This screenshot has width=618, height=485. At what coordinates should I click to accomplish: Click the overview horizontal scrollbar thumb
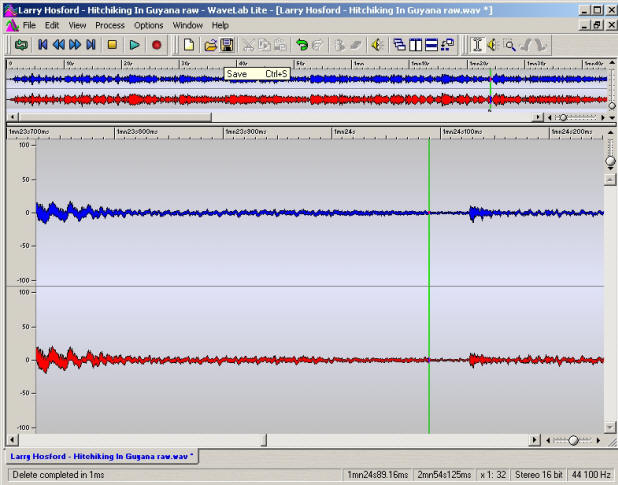point(115,117)
